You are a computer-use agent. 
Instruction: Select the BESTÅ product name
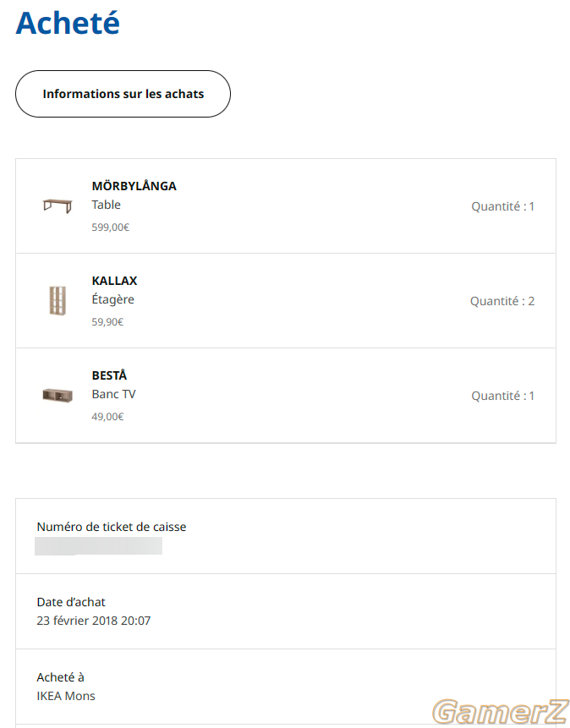pyautogui.click(x=109, y=375)
